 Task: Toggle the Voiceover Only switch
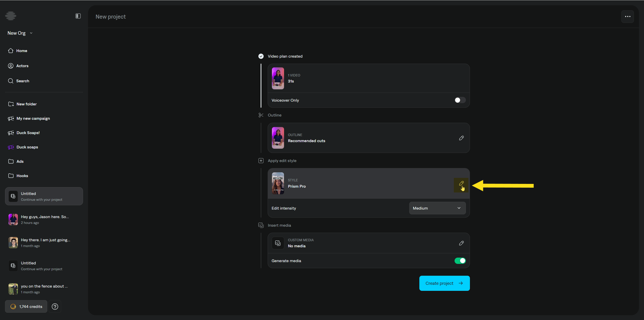[460, 100]
